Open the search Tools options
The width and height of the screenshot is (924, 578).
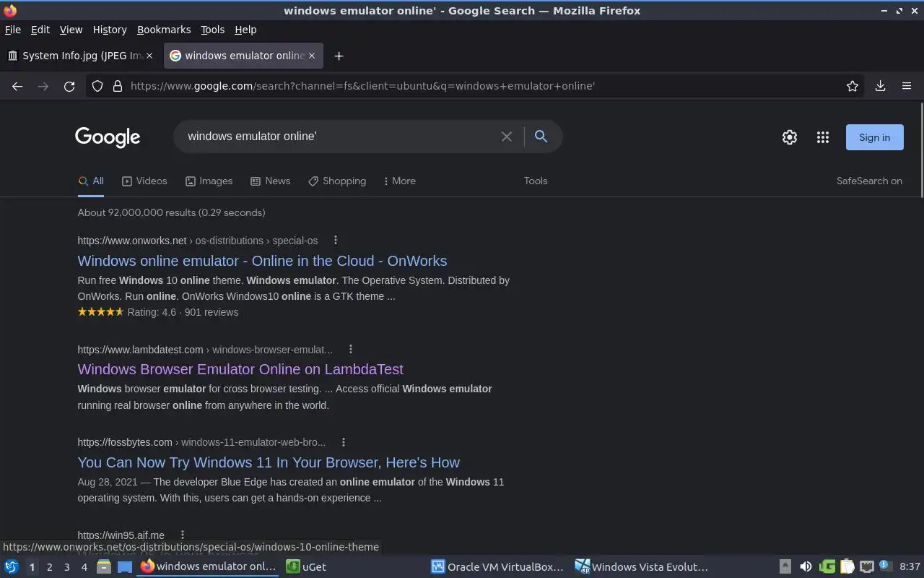pos(536,181)
